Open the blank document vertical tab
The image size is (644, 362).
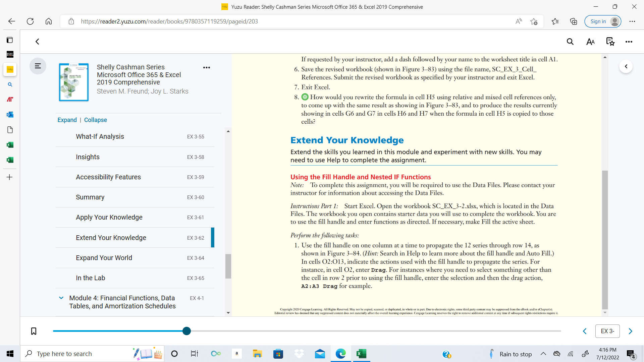[10, 130]
